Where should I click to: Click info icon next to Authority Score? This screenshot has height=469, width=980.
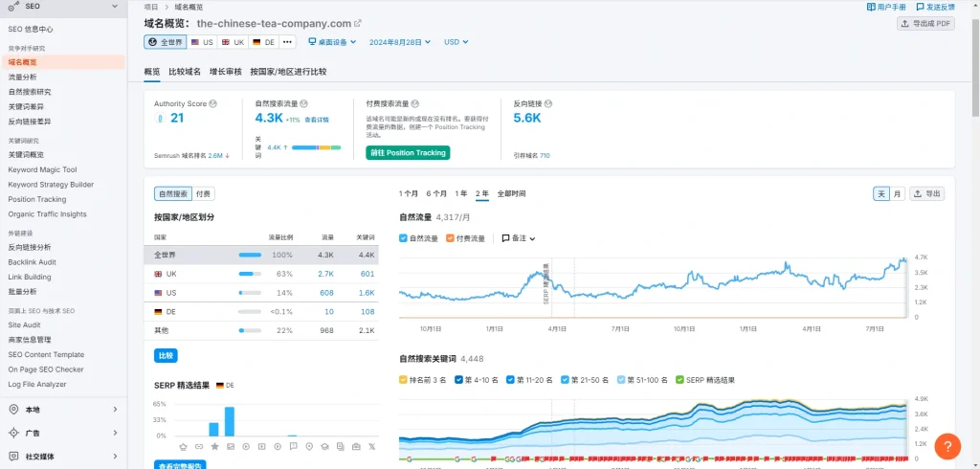click(213, 103)
